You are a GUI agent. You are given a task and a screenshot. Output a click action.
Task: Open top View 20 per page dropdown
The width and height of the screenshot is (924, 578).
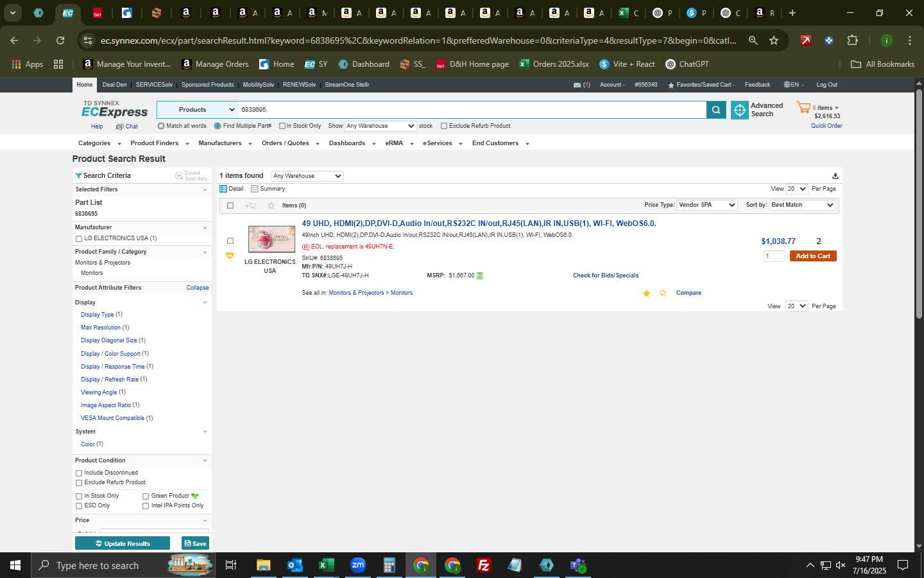797,189
